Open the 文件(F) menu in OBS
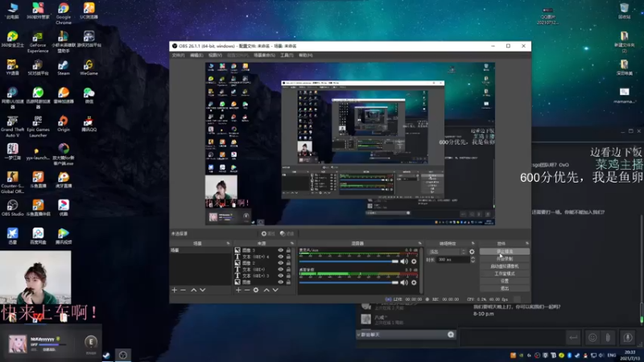This screenshot has height=362, width=644. click(178, 55)
